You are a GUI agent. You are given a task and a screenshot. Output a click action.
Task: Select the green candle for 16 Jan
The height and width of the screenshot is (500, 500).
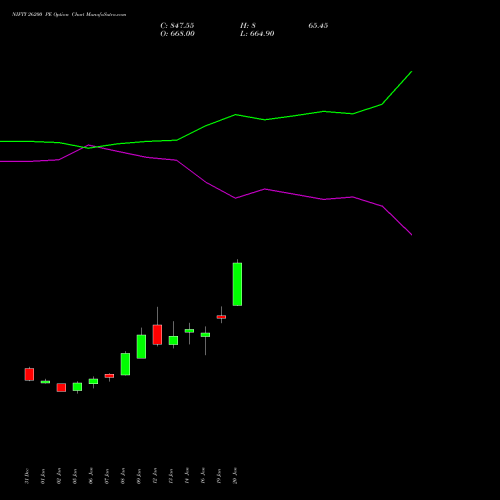coord(205,335)
